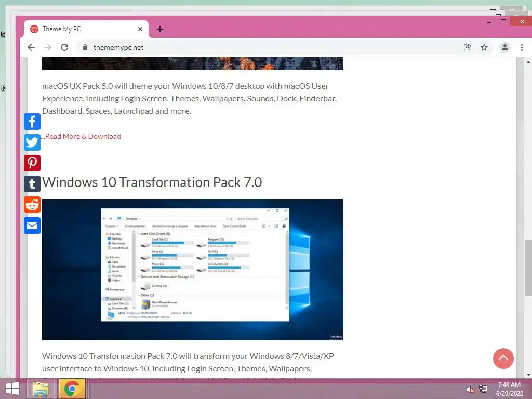Close the Chrome window

point(522,22)
